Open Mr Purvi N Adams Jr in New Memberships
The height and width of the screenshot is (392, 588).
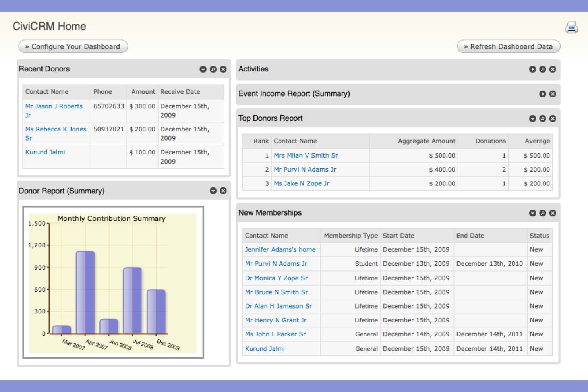coord(276,264)
